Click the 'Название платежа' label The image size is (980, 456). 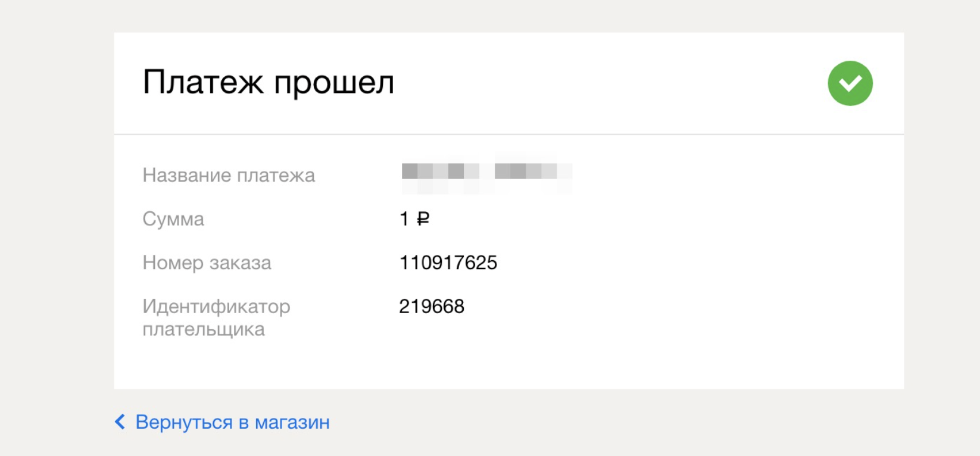(x=229, y=175)
